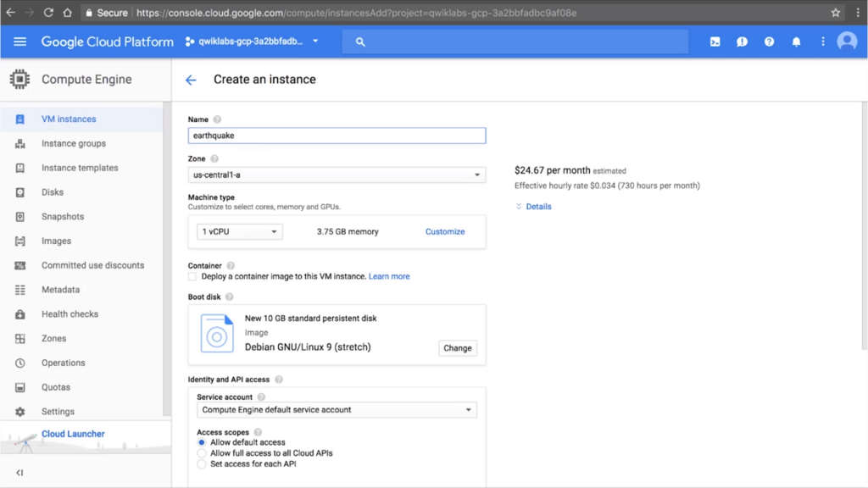Click the boot disk image thumbnail
868x488 pixels.
coord(217,333)
